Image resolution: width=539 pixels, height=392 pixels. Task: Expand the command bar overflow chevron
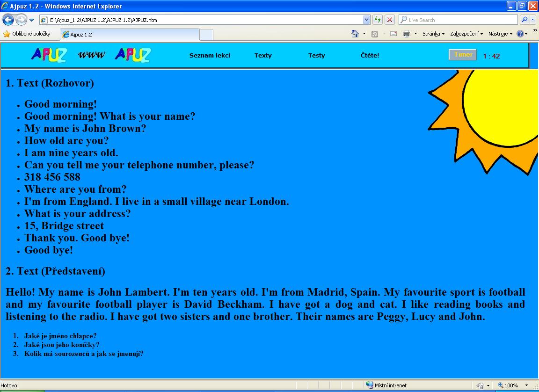[535, 30]
